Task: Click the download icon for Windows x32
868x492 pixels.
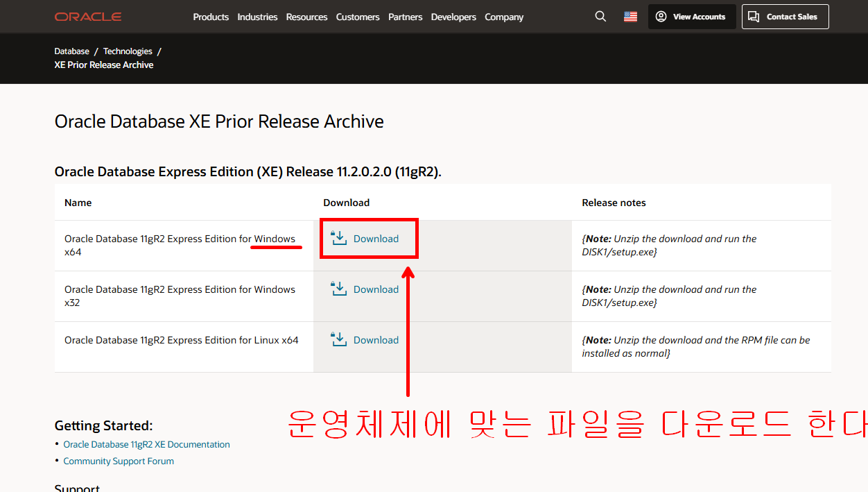Action: [338, 289]
